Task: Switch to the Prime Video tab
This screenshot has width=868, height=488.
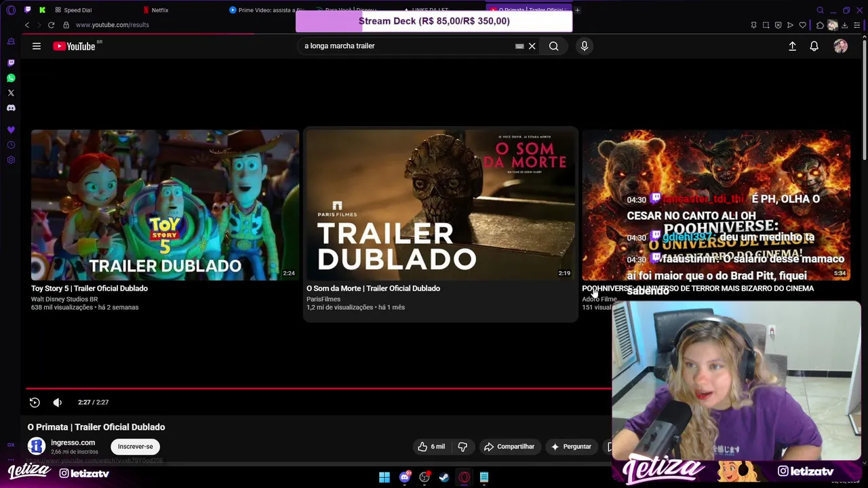Action: click(266, 10)
